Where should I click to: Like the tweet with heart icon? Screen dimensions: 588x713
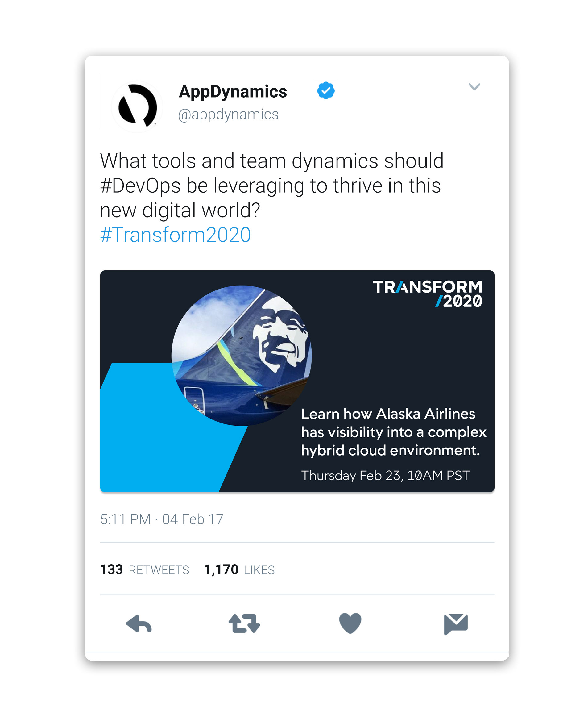(350, 623)
